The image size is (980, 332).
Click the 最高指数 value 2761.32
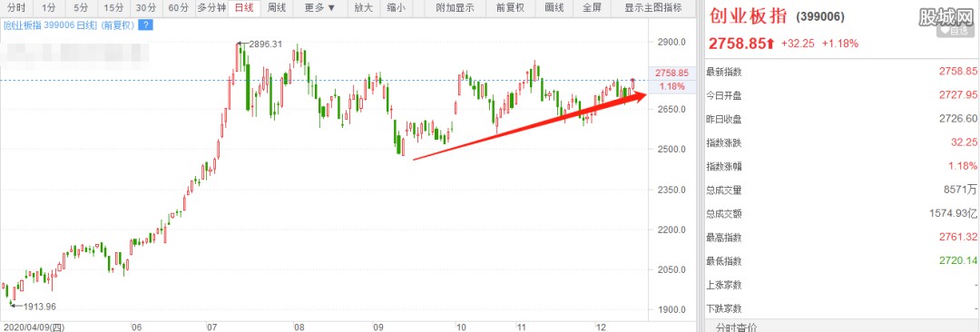pos(957,238)
